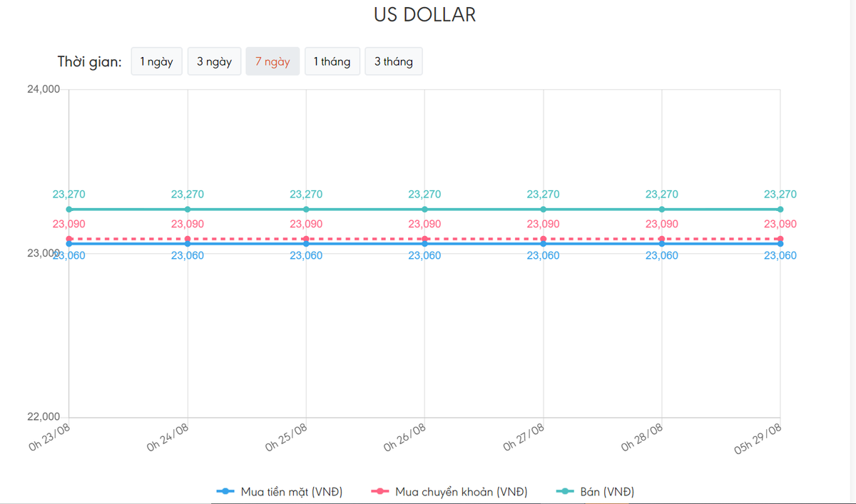Click teal Bán data point at 0h 26/08

point(425,209)
